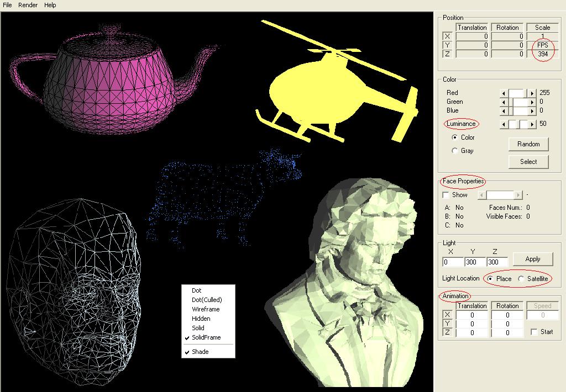Choose Hidden render mode from popup menu
Image resolution: width=566 pixels, height=392 pixels.
click(201, 319)
